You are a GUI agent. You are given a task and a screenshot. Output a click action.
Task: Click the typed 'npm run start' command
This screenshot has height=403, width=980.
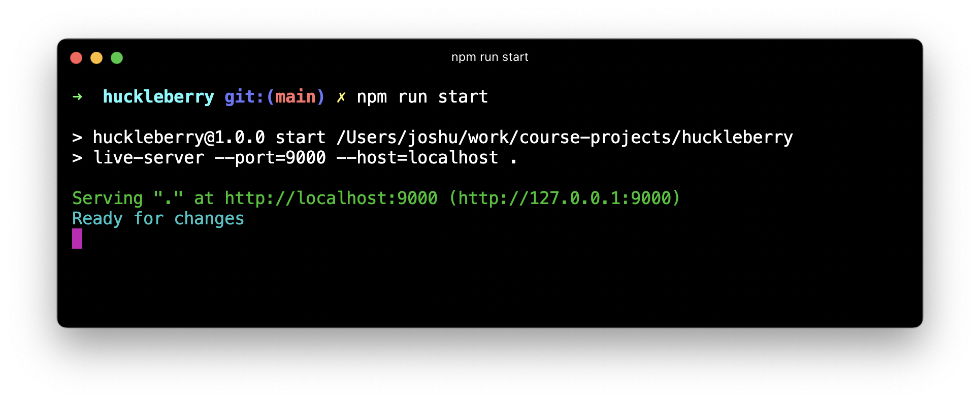click(422, 97)
